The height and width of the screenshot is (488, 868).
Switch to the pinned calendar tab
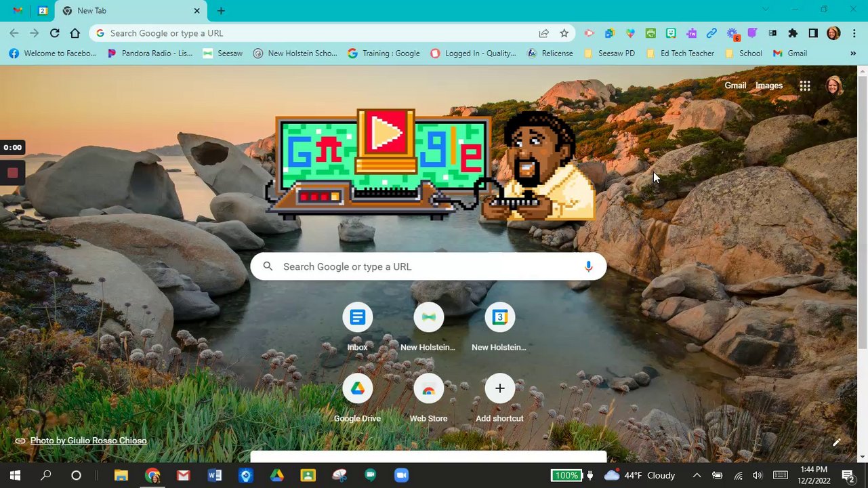pyautogui.click(x=43, y=11)
